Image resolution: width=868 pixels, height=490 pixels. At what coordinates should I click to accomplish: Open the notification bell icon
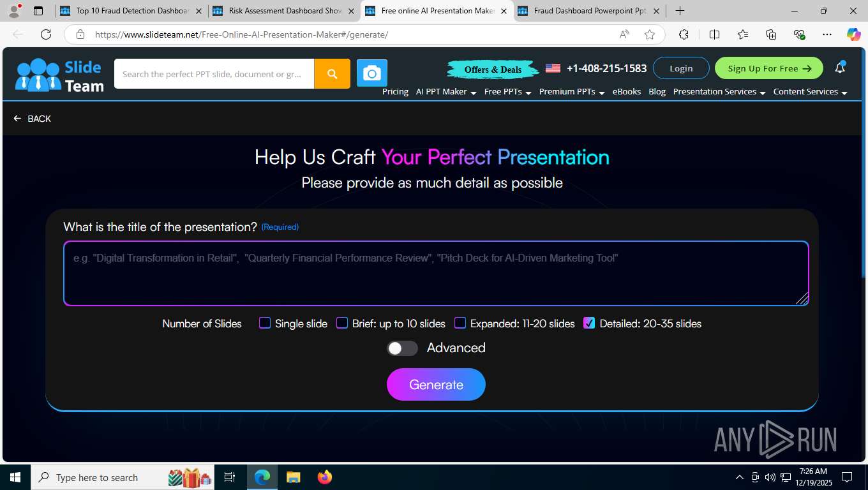click(840, 68)
